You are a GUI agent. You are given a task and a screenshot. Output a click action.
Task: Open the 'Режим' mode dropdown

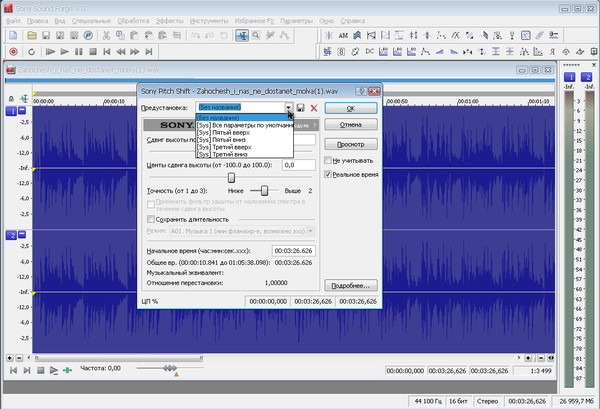311,231
